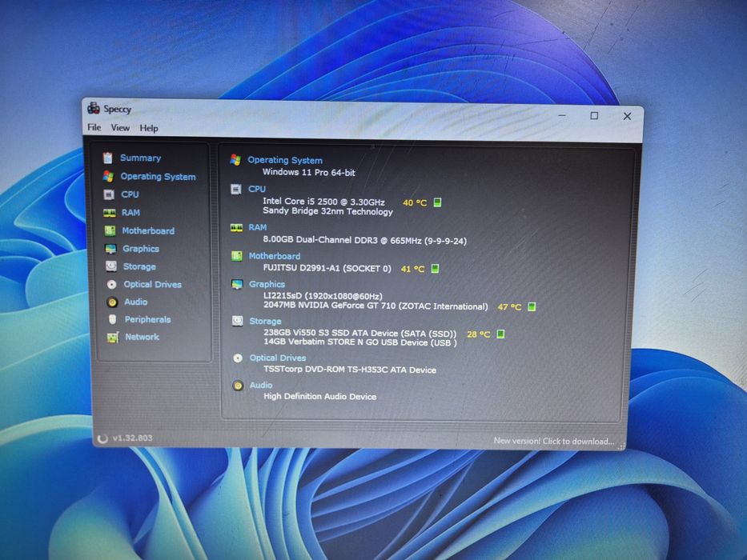Show Graphics section from sidebar
The height and width of the screenshot is (560, 747).
141,249
